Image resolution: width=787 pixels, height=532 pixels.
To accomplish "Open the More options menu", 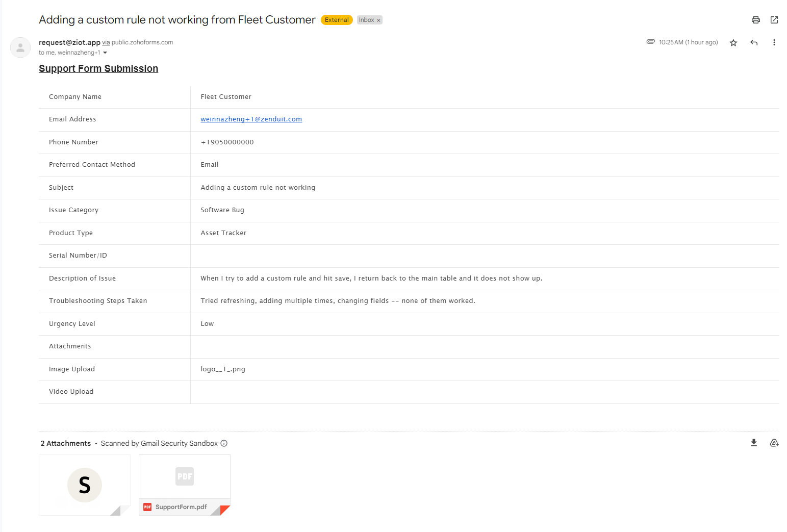I will [x=774, y=43].
